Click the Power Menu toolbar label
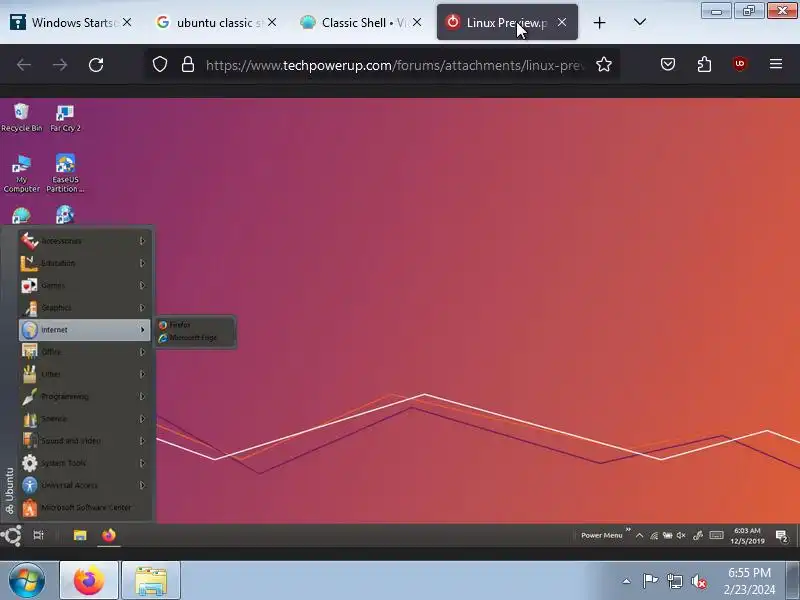The width and height of the screenshot is (800, 600). 602,535
